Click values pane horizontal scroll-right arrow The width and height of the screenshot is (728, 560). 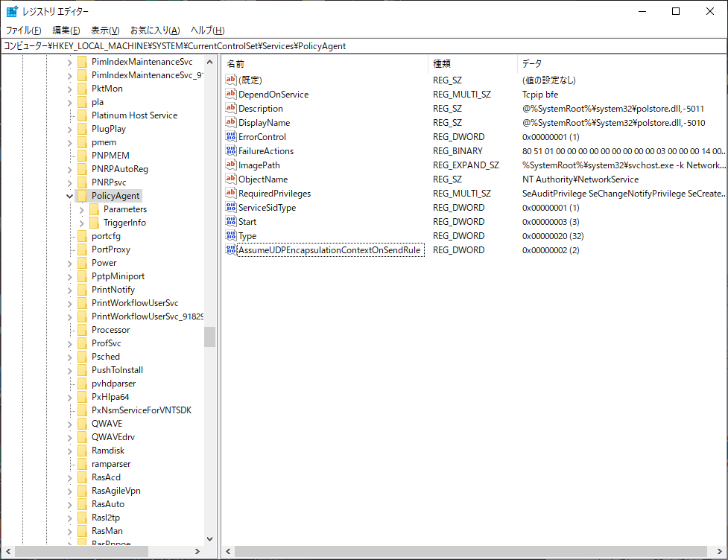(720, 551)
